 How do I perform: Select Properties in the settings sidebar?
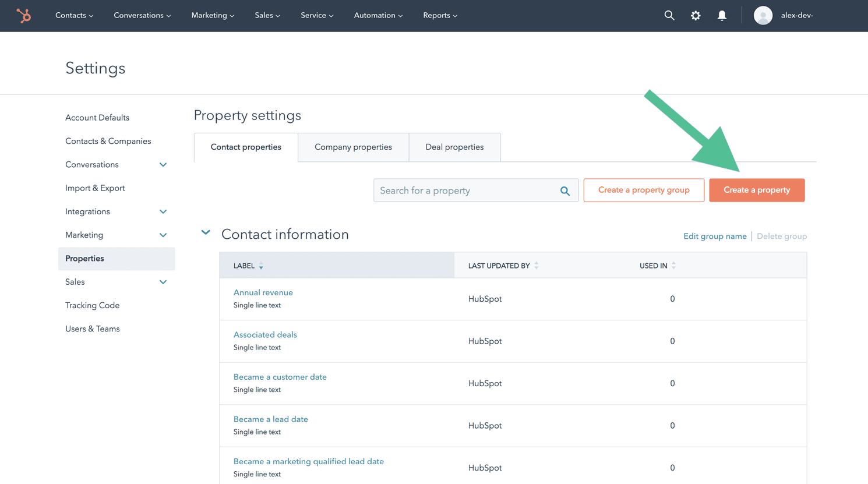pyautogui.click(x=84, y=258)
